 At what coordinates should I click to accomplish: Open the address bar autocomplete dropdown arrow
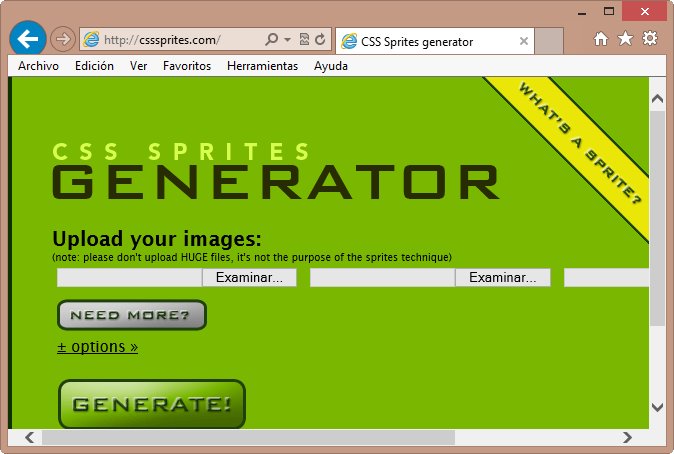click(x=287, y=40)
